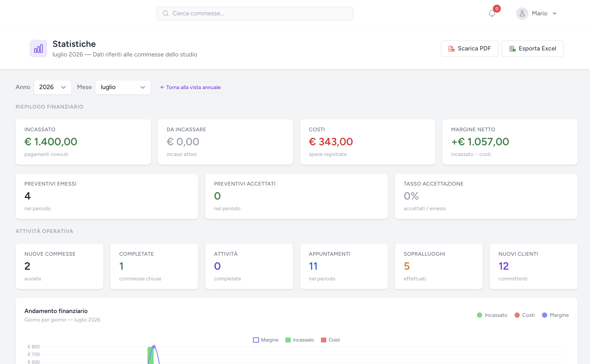Click the "Giorno per giorno — luglio 2026" subtitle

[62, 320]
